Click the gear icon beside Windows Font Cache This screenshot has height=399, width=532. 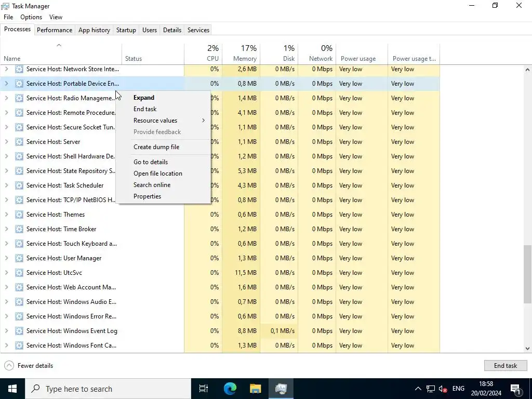coord(19,345)
